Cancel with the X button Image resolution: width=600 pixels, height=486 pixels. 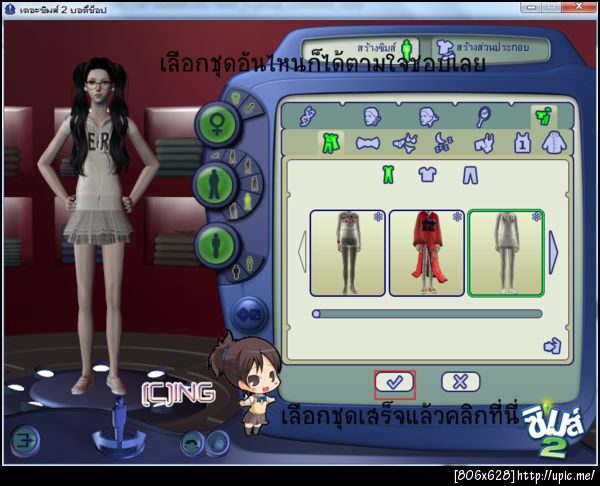tap(460, 382)
